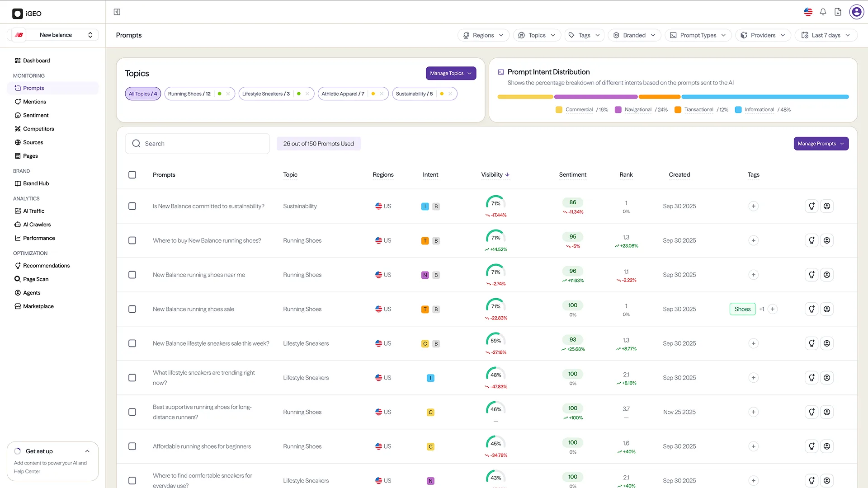The height and width of the screenshot is (488, 868).
Task: Toggle select-all checkbox in table header
Action: click(x=132, y=175)
